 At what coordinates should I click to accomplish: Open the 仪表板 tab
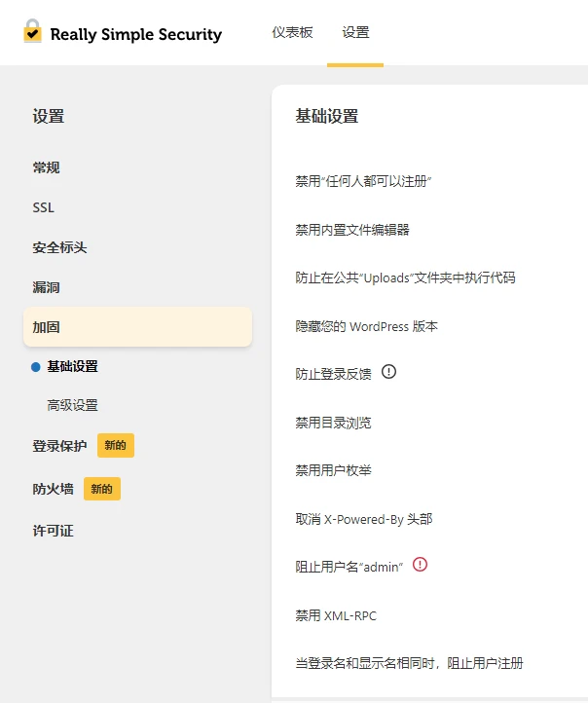point(292,32)
